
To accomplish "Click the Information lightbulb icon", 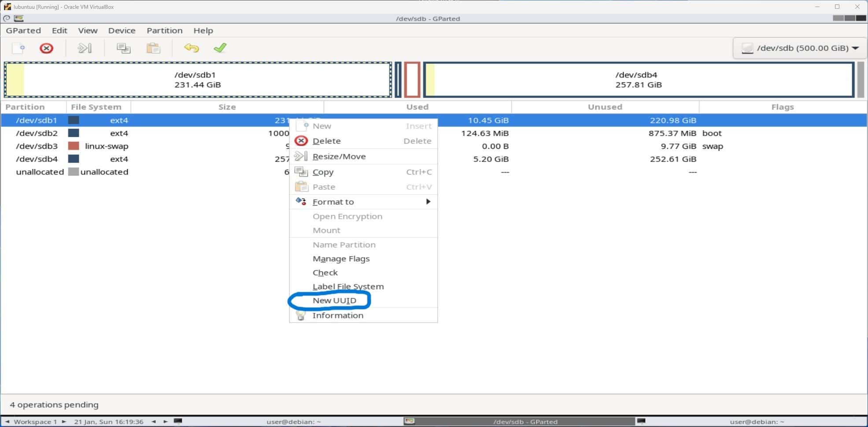I will (301, 315).
